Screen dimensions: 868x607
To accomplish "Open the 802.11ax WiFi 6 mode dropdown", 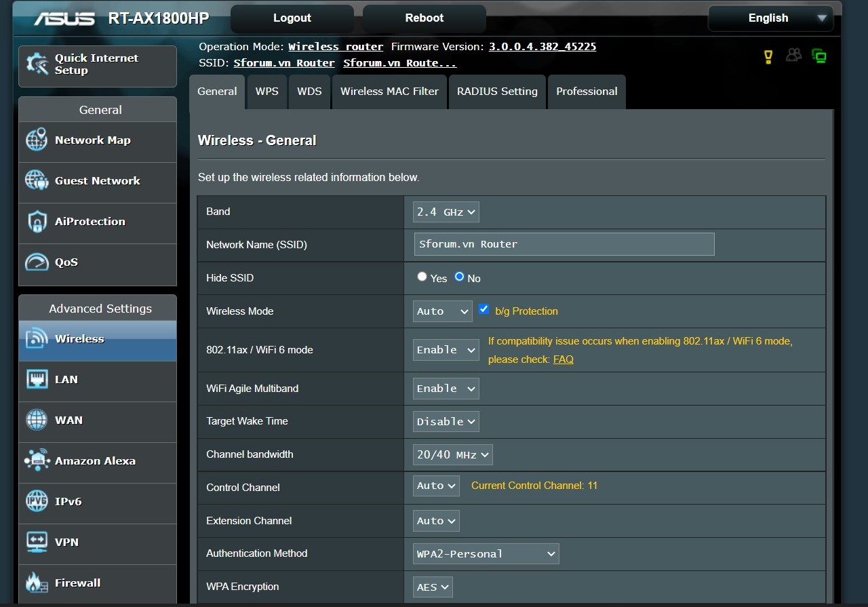I will pyautogui.click(x=446, y=350).
